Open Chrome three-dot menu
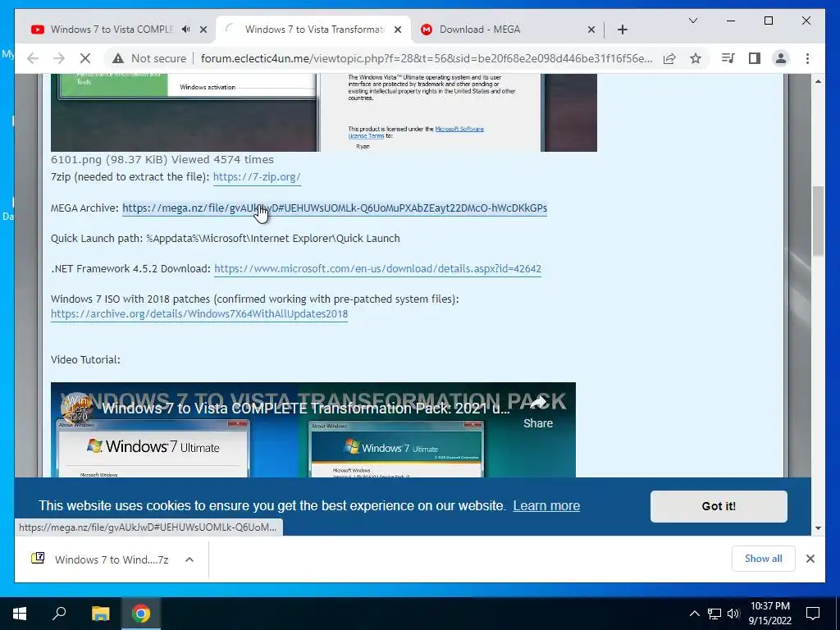Image resolution: width=840 pixels, height=630 pixels. click(807, 58)
